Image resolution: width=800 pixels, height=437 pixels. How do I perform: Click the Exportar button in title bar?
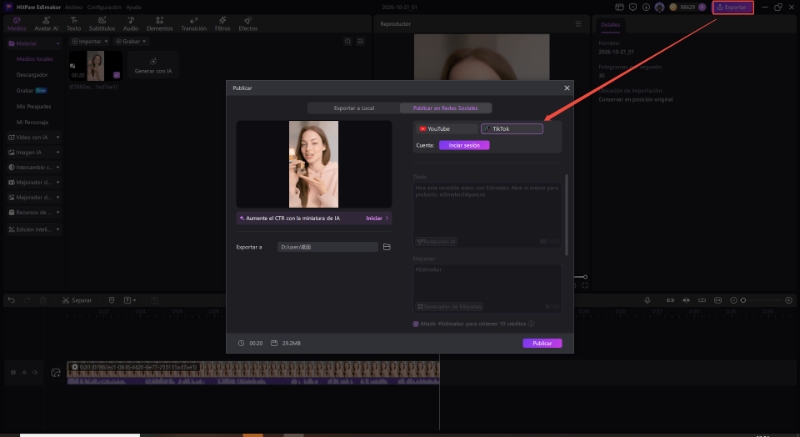coord(733,7)
